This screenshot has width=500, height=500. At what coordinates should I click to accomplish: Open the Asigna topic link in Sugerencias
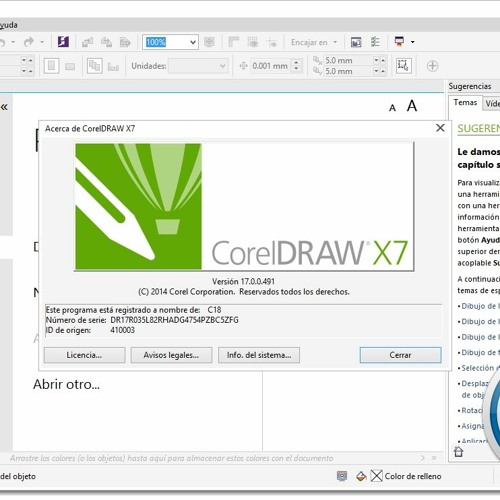[x=473, y=426]
